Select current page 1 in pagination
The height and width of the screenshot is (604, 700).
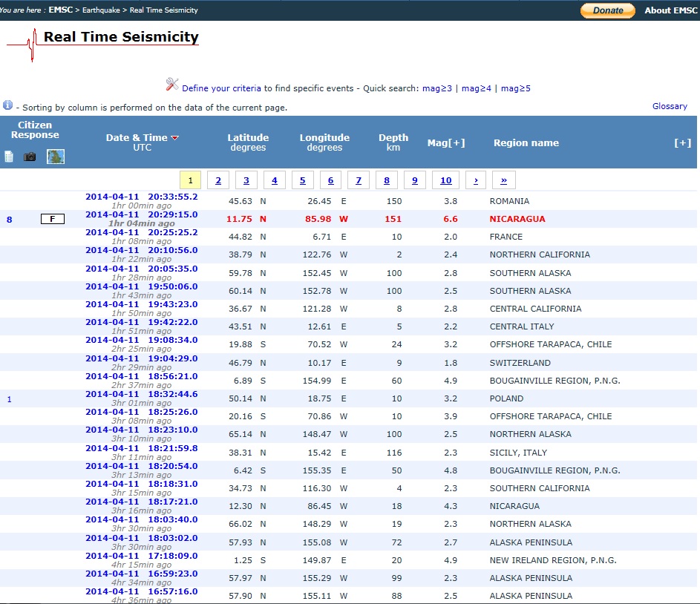(x=190, y=180)
